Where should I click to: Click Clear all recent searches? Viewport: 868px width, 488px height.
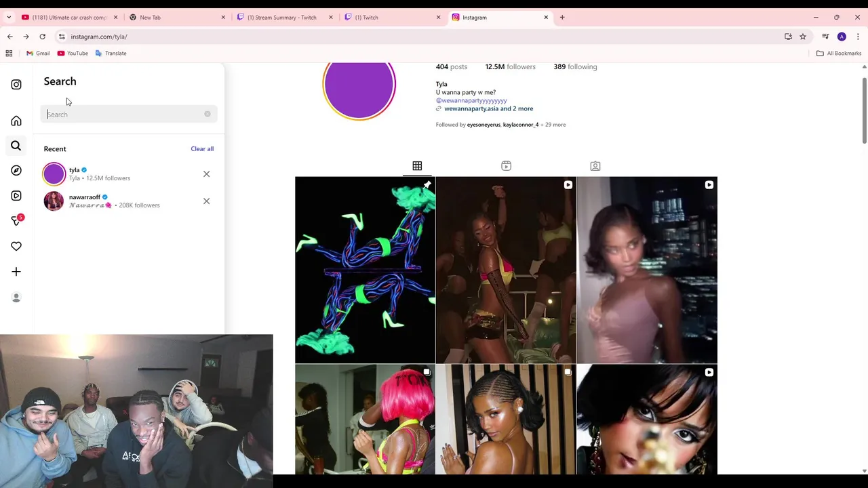(x=202, y=148)
